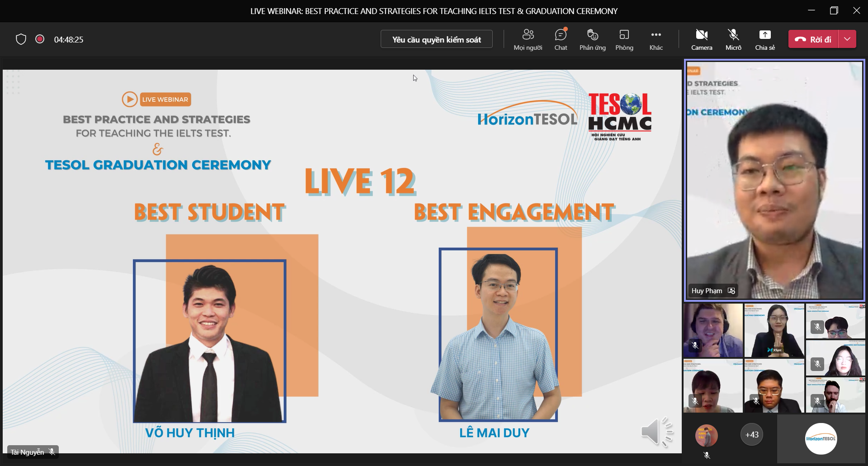Click the Lê Mai Duy photo

[x=498, y=335]
